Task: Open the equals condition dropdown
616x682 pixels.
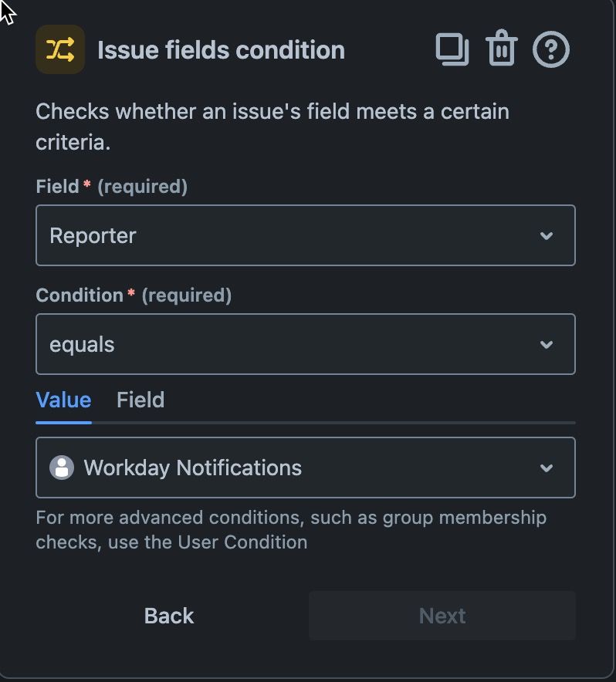Action: (293, 344)
